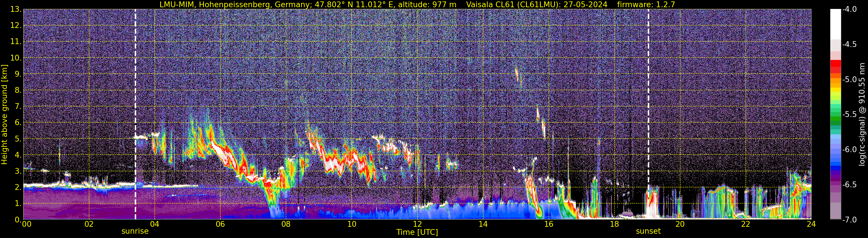
Task: Click the '12' time tick label
Action: click(x=417, y=224)
